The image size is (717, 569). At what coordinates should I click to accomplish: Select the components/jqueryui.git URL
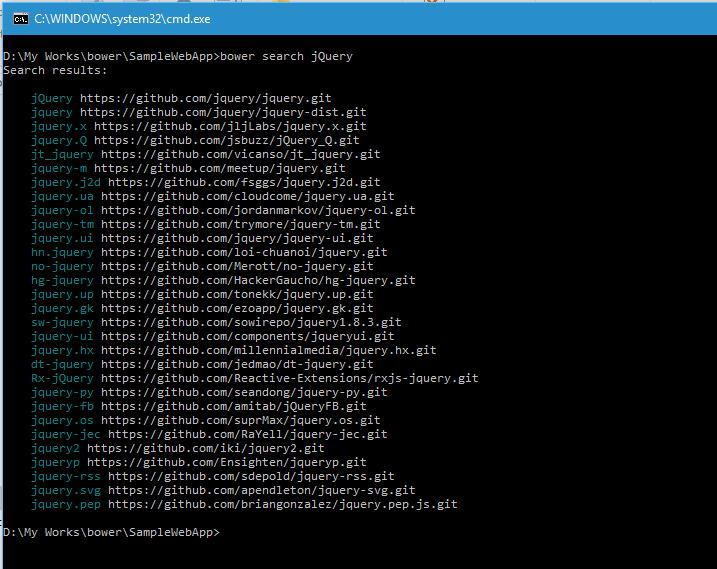(247, 337)
